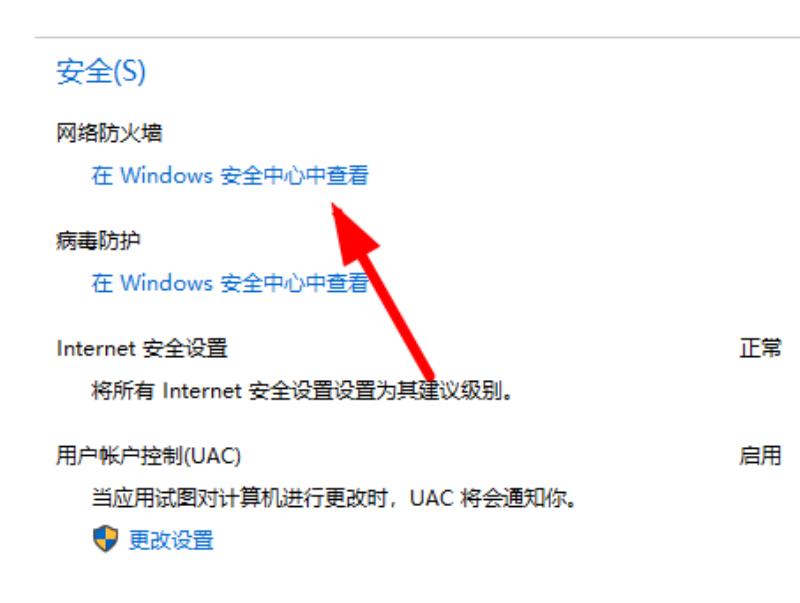Click the 将所有 Internet 安全设置 description text
The image size is (800, 603).
[302, 391]
